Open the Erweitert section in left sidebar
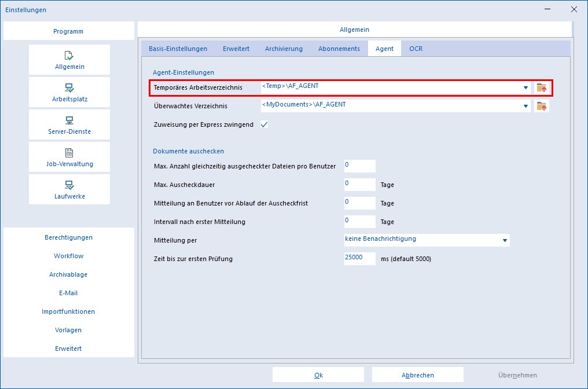588x389 pixels. pos(69,348)
